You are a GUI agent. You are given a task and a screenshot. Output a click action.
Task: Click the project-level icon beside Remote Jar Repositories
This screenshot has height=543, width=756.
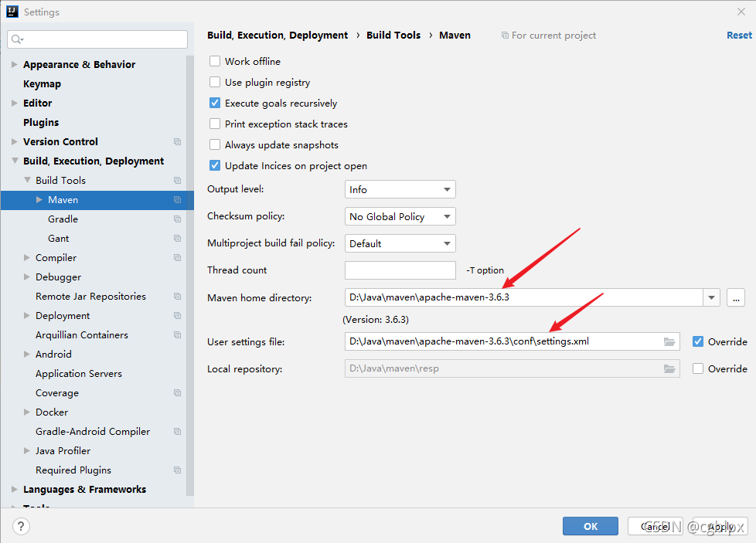click(x=178, y=297)
